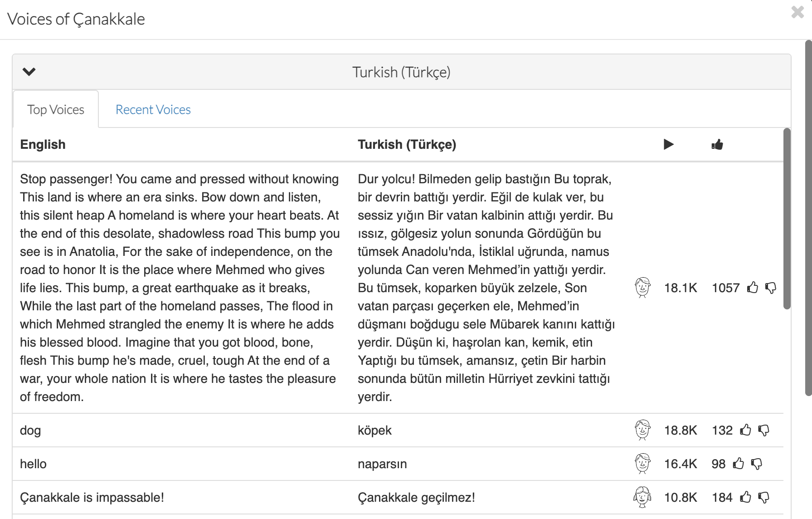Viewport: 812px width, 519px height.
Task: Switch to the Recent Voices tab
Action: (153, 110)
